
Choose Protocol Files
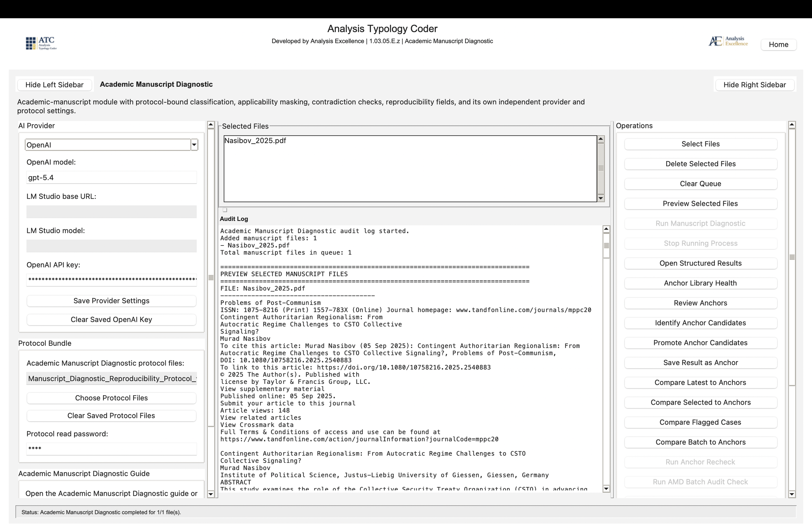coord(111,398)
